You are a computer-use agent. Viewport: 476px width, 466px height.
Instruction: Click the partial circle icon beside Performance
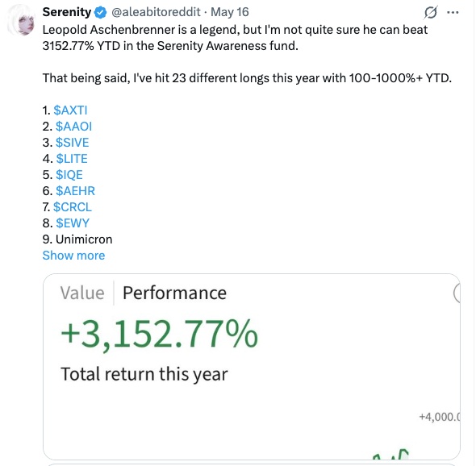(457, 293)
